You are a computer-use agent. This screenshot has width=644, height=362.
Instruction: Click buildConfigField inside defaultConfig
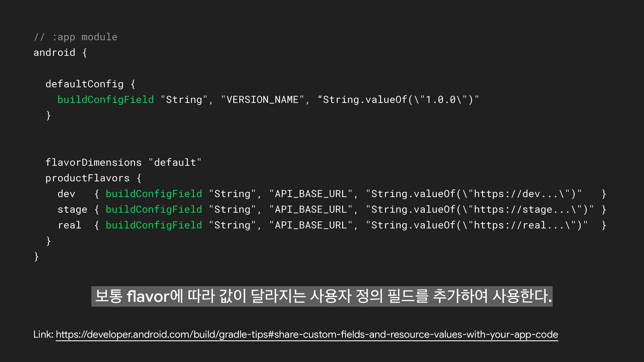point(105,100)
